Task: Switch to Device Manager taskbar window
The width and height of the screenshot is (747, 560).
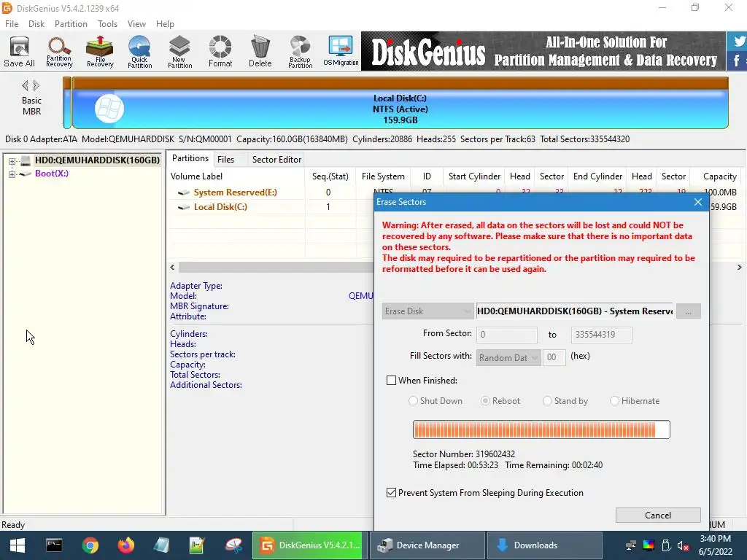Action: click(x=427, y=545)
